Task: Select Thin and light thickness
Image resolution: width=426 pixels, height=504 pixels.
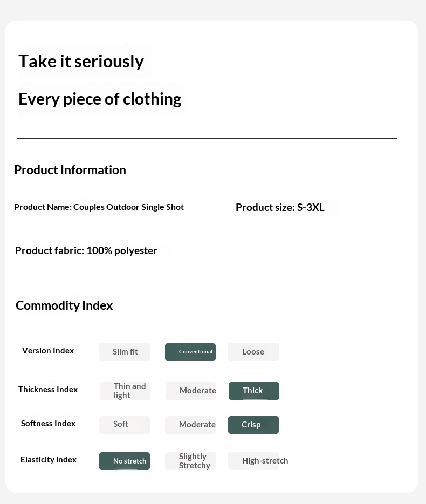Action: click(x=125, y=391)
